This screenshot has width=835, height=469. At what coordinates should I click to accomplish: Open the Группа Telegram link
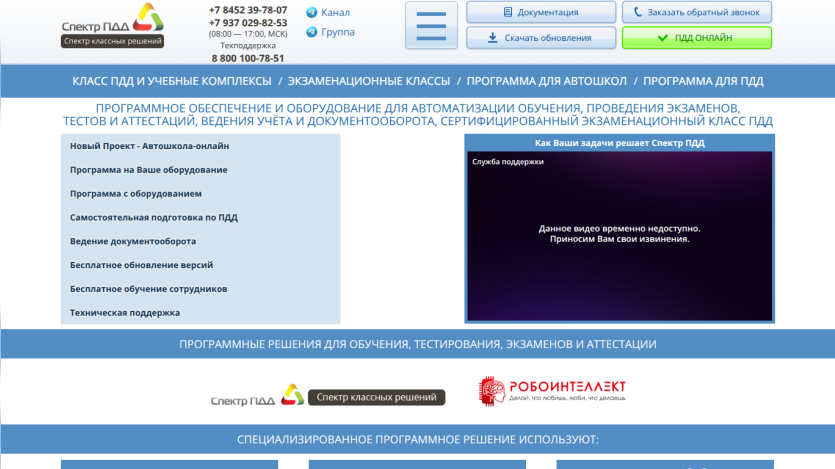(338, 32)
